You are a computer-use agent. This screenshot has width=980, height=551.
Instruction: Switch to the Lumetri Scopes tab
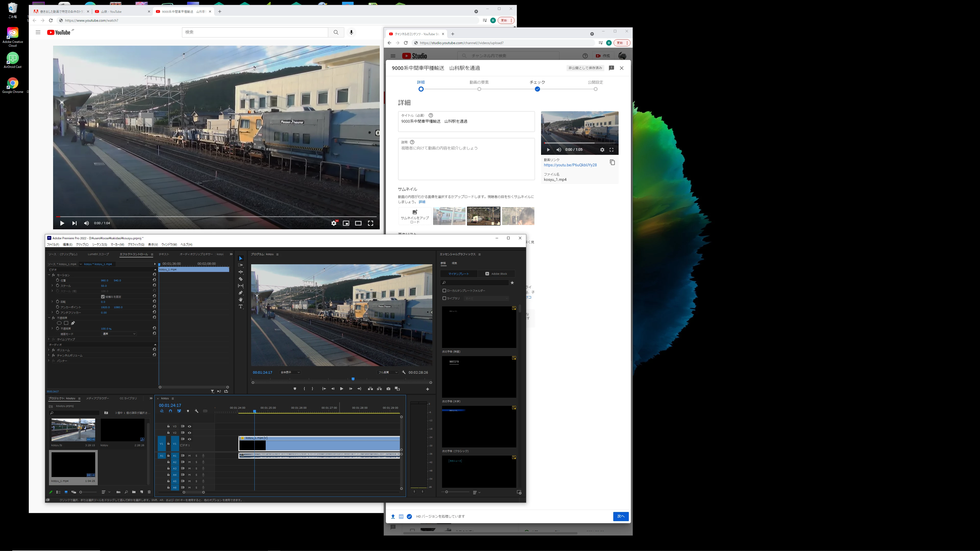[98, 254]
